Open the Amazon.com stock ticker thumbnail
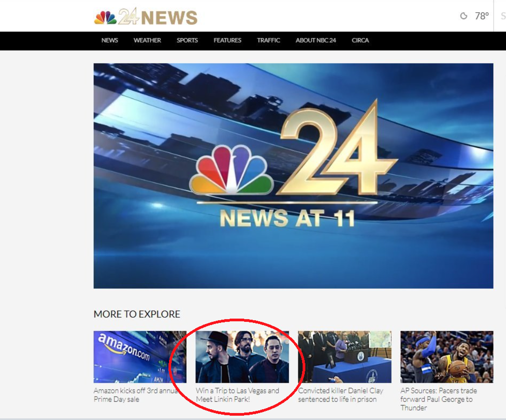The image size is (506, 420). coord(140,357)
